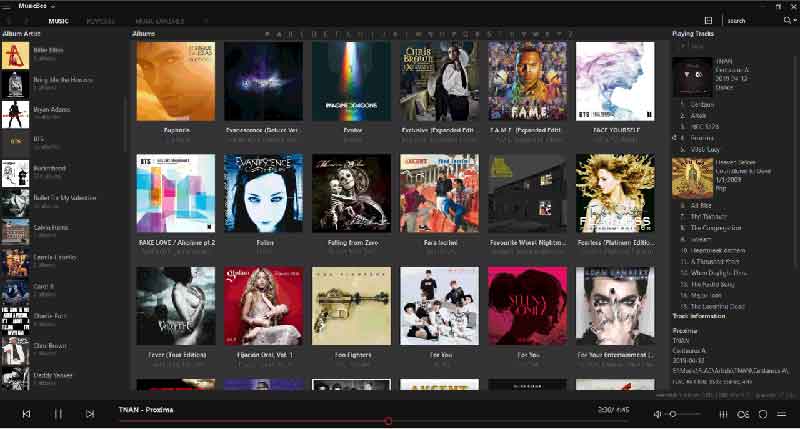
Task: Open the third tab in the tab bar
Action: (x=160, y=21)
